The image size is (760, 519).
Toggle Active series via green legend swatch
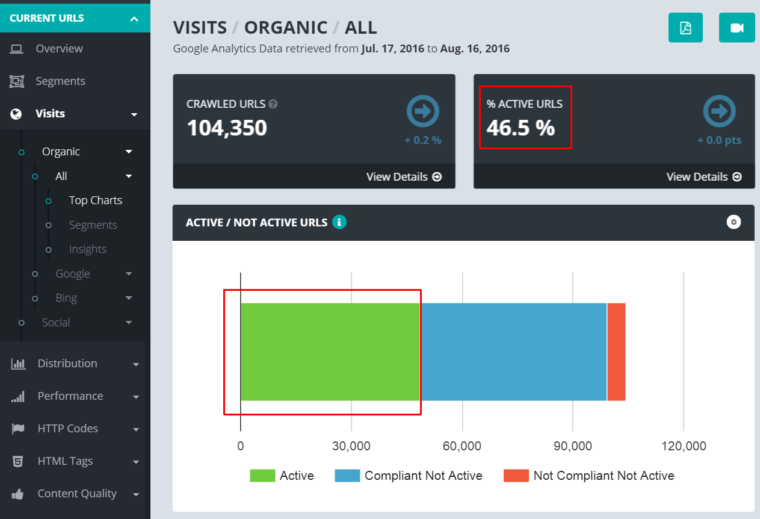click(262, 475)
